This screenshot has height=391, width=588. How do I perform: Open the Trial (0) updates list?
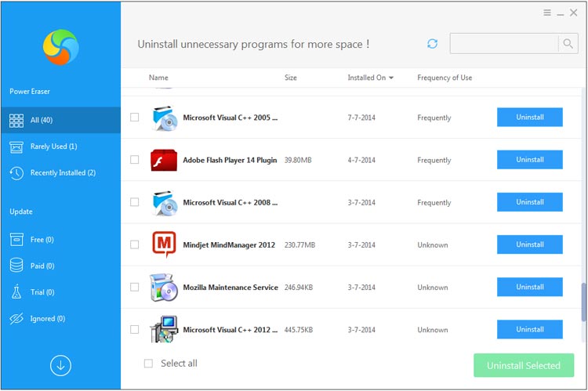pos(60,292)
